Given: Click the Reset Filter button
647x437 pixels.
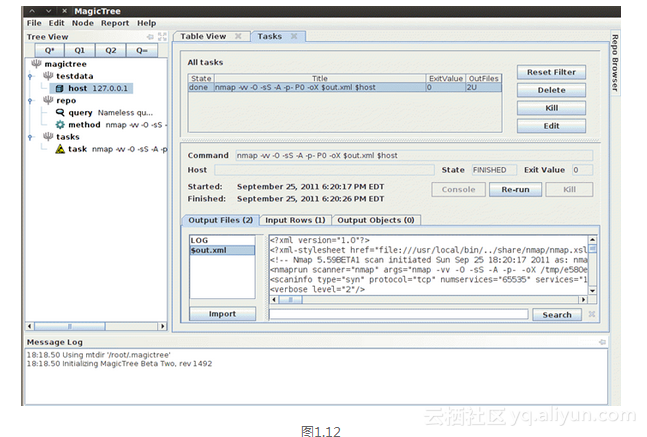Looking at the screenshot, I should [x=551, y=72].
